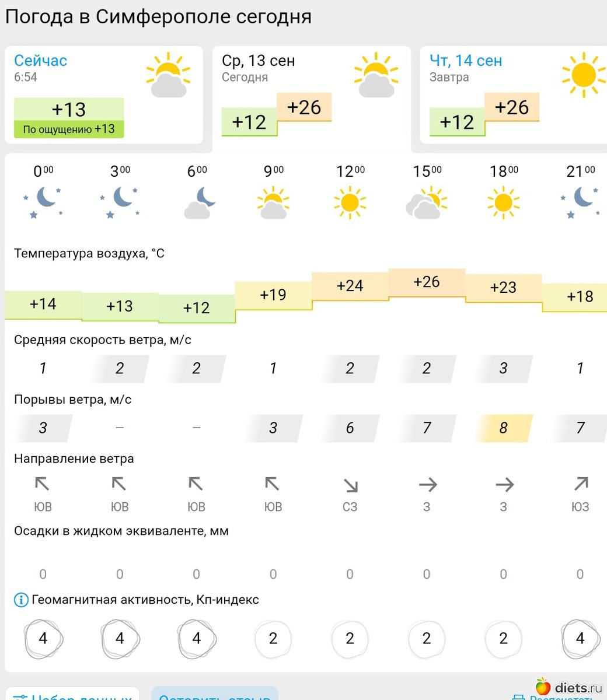Click the +26 temperature bar at 15:00

(427, 282)
